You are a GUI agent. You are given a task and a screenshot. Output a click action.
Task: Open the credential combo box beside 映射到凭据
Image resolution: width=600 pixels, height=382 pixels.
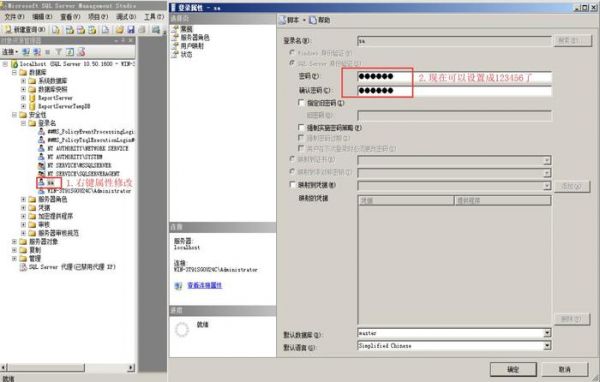[x=454, y=186]
